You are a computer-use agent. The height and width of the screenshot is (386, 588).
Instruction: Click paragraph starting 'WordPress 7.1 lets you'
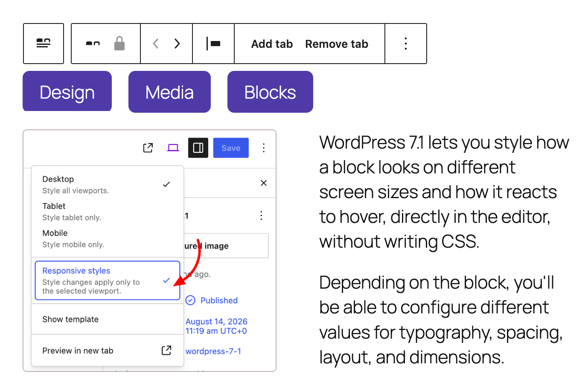[444, 192]
